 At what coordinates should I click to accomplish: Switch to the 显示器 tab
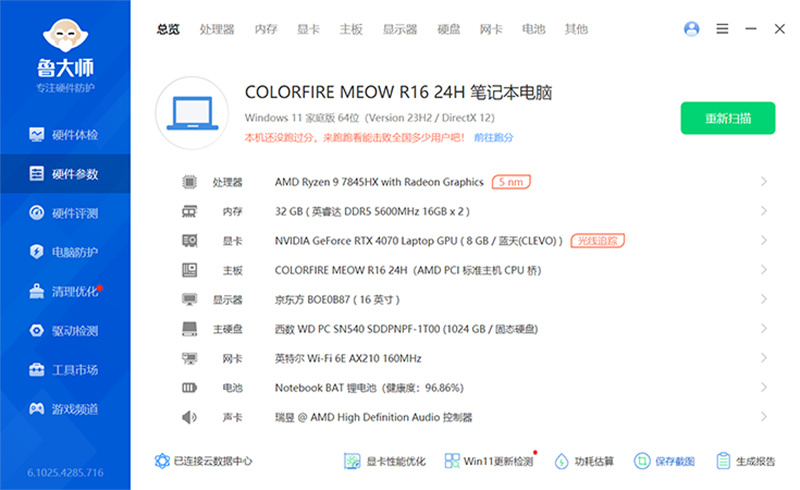[400, 30]
